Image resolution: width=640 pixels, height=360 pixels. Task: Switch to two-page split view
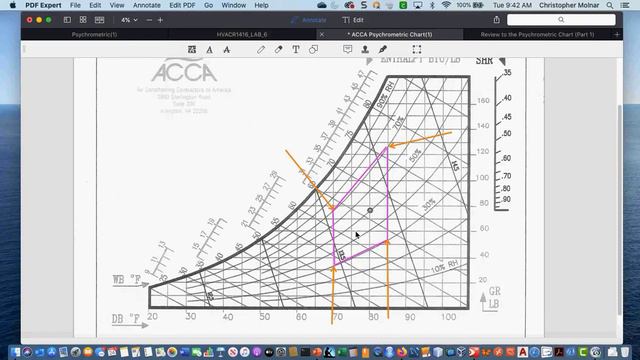click(100, 20)
